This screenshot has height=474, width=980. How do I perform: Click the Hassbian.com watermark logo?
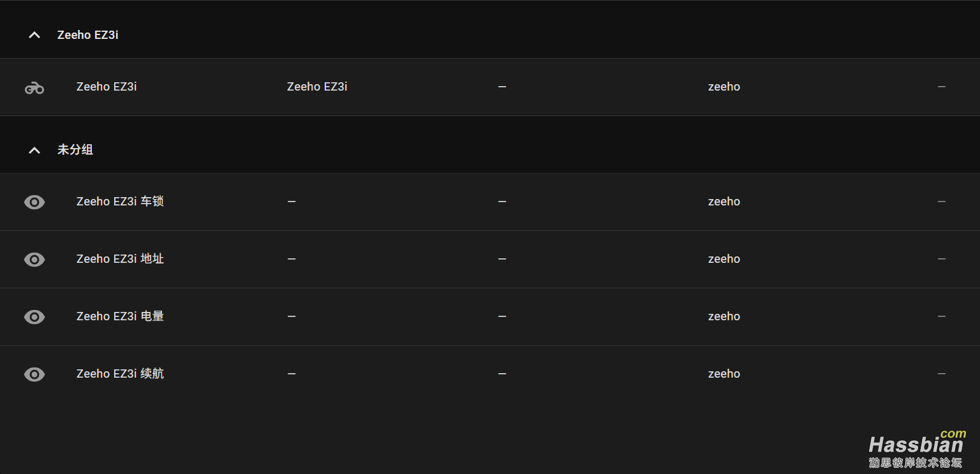916,449
